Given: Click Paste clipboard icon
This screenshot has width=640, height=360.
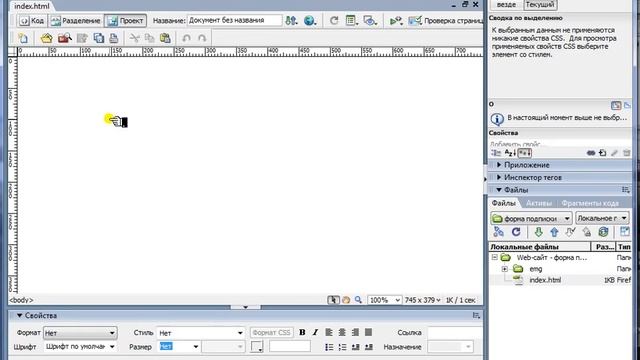Looking at the screenshot, I should 165,38.
